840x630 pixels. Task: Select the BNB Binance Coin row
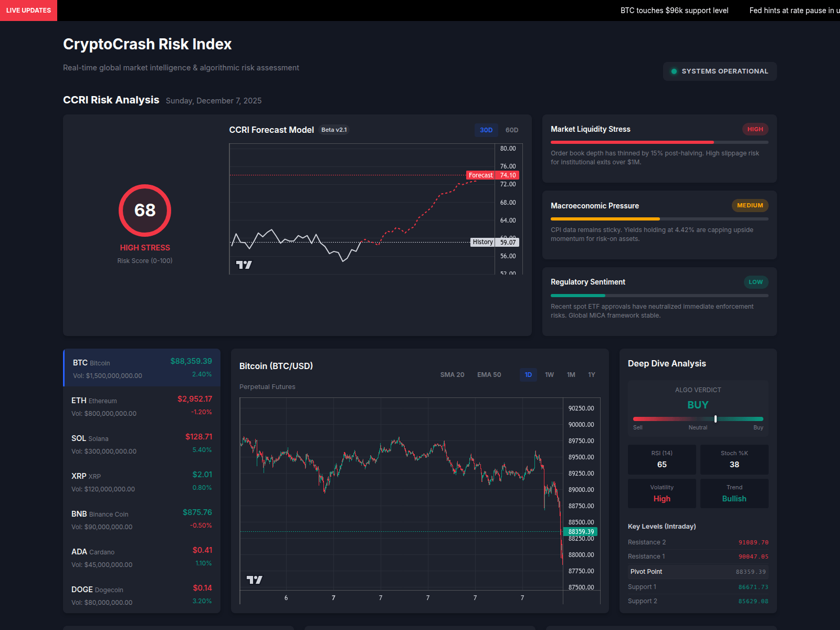[142, 519]
